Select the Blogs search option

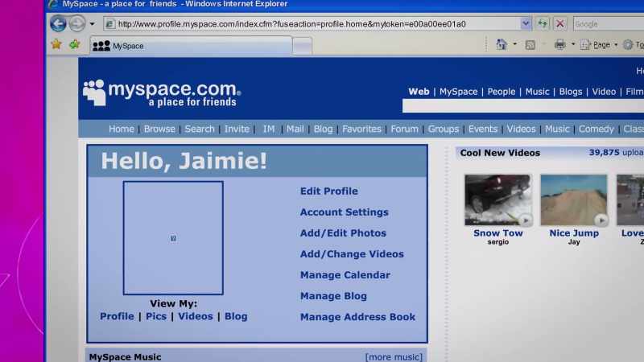point(571,92)
